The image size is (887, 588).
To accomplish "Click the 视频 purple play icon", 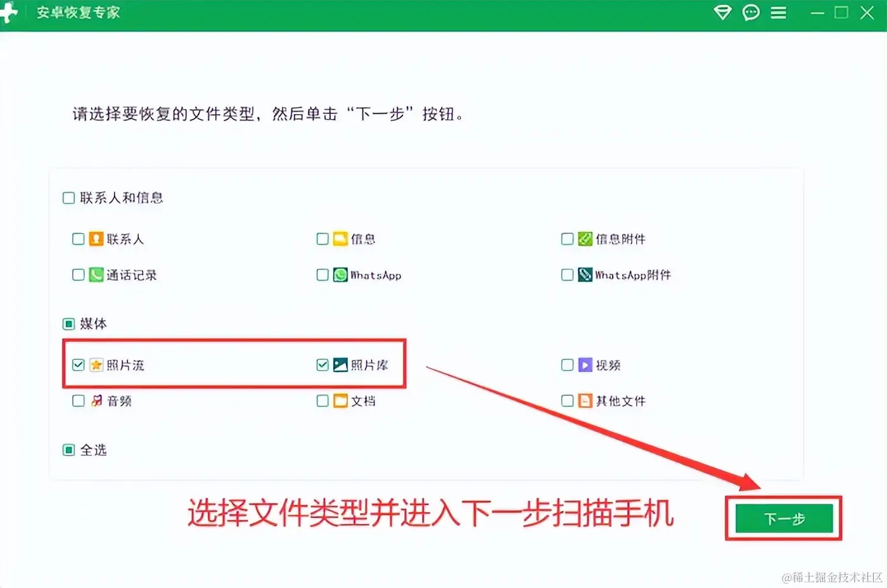I will tap(585, 365).
